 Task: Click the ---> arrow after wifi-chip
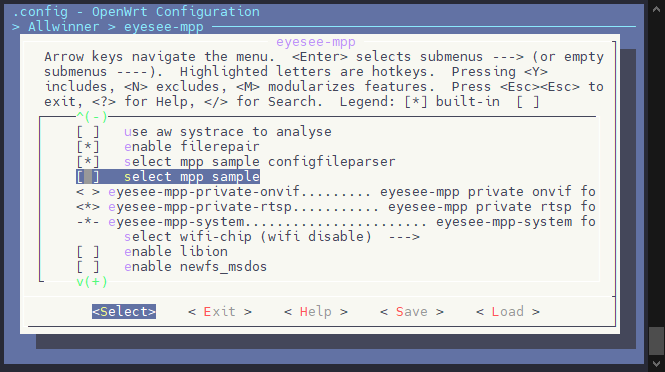(404, 237)
